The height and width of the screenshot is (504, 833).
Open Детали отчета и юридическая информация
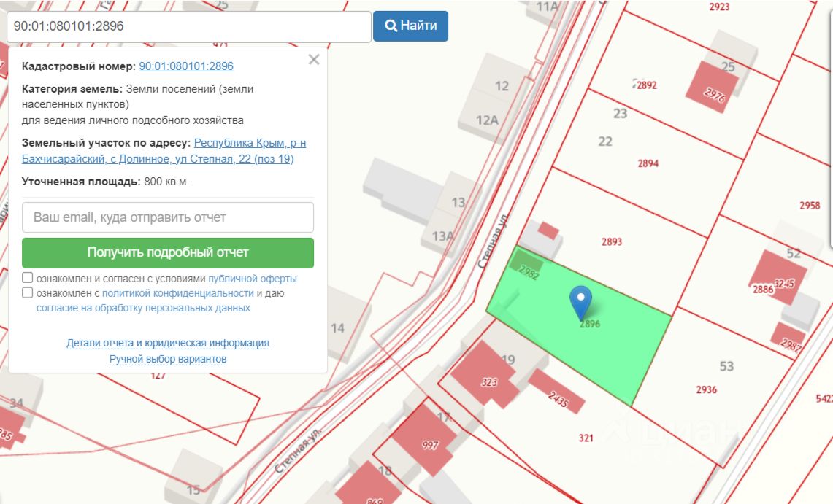[168, 343]
